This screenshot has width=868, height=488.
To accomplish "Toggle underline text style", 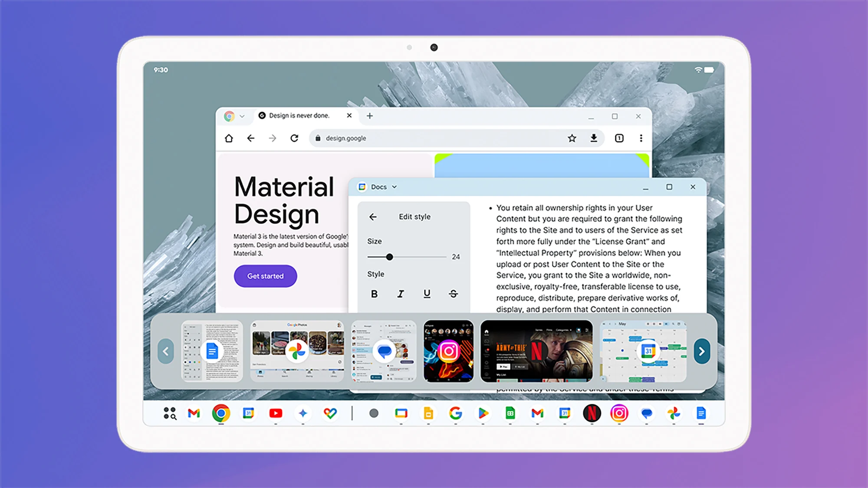I will 427,294.
